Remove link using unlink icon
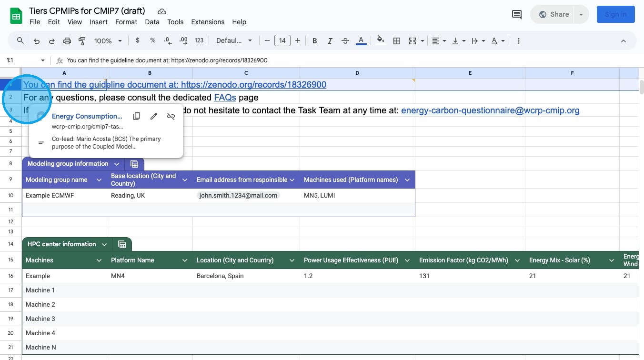 click(171, 116)
